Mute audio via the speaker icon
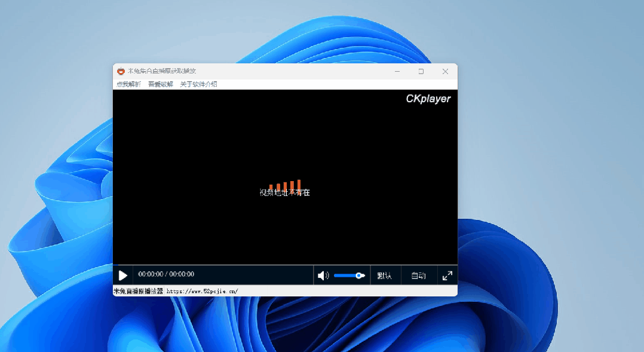 [x=323, y=276]
